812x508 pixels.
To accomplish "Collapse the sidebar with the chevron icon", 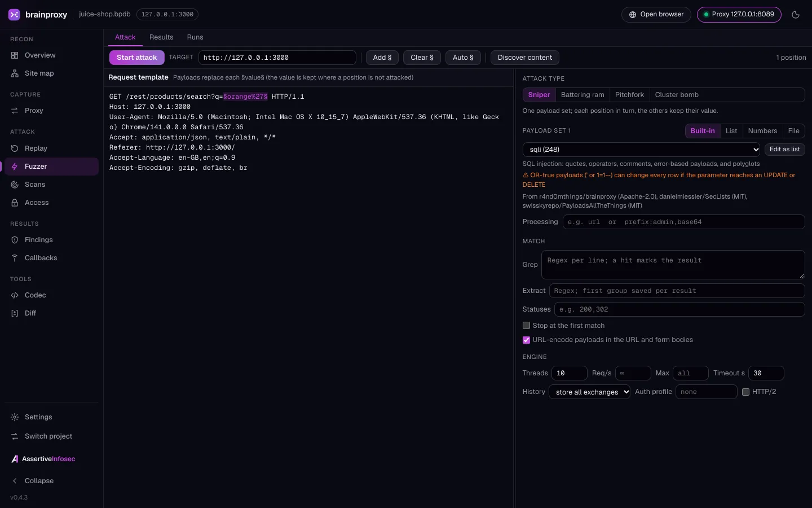I will point(15,481).
